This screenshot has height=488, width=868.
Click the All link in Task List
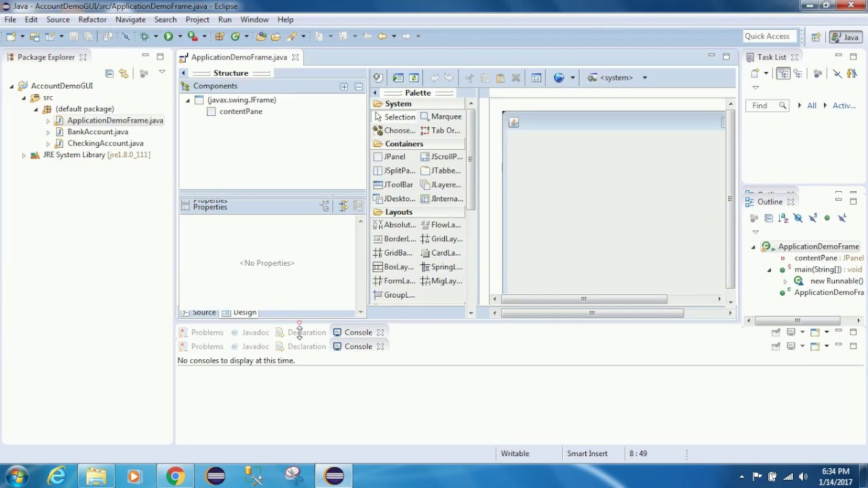811,106
